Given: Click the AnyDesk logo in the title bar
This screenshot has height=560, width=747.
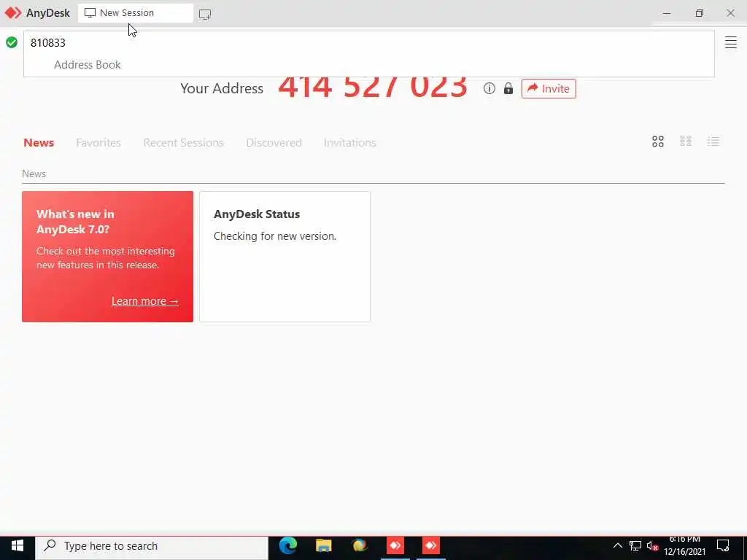Looking at the screenshot, I should pyautogui.click(x=13, y=13).
